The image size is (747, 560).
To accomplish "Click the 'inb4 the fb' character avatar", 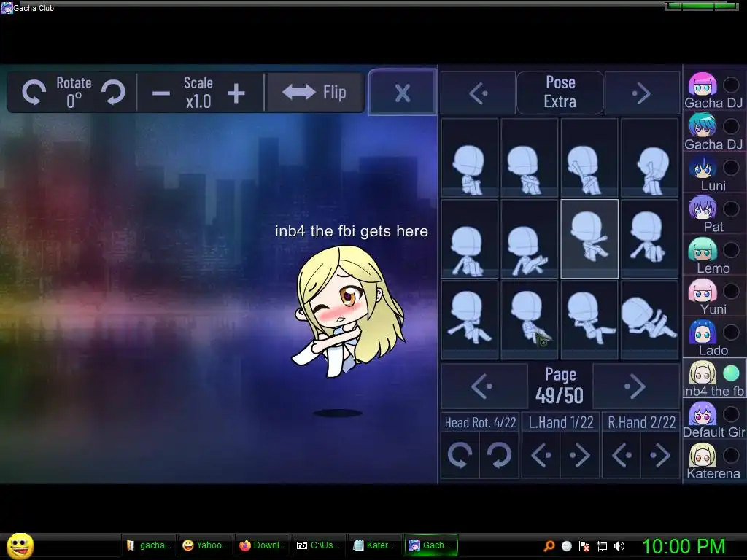I will click(703, 373).
